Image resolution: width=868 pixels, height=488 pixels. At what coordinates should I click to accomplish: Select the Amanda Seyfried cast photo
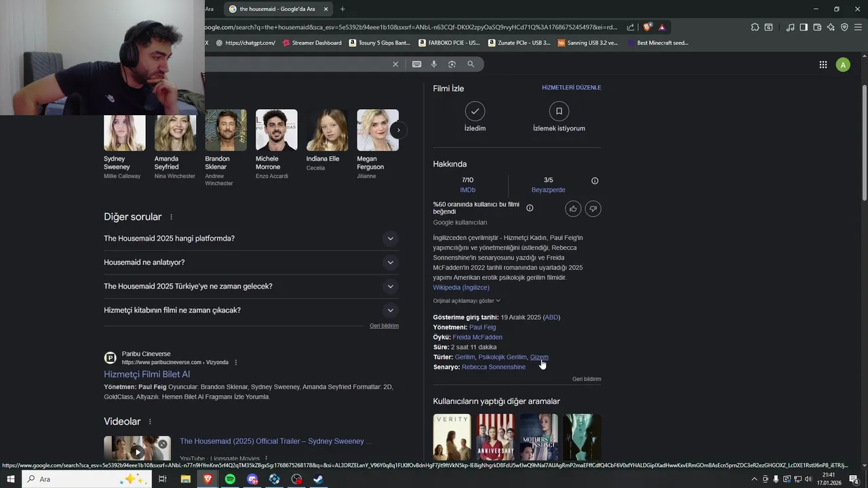(175, 133)
